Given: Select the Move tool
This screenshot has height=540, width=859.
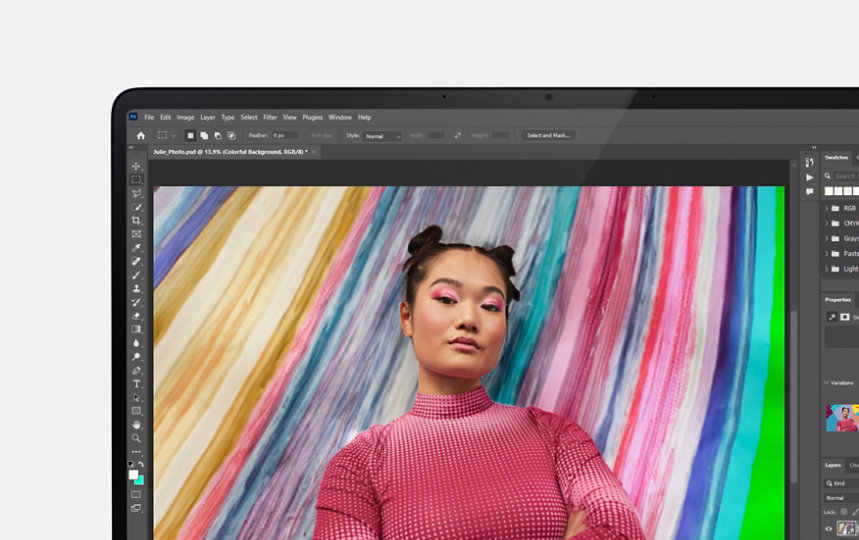Looking at the screenshot, I should tap(136, 166).
